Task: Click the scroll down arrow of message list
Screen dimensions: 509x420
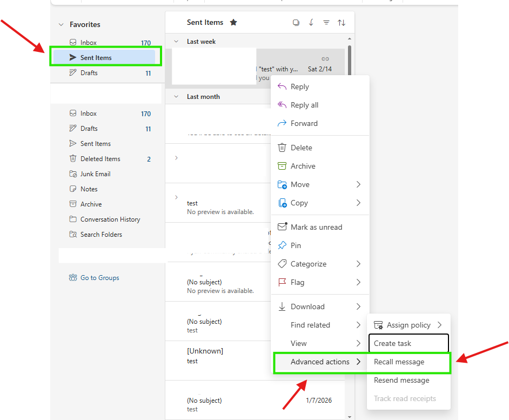Action: [350, 417]
